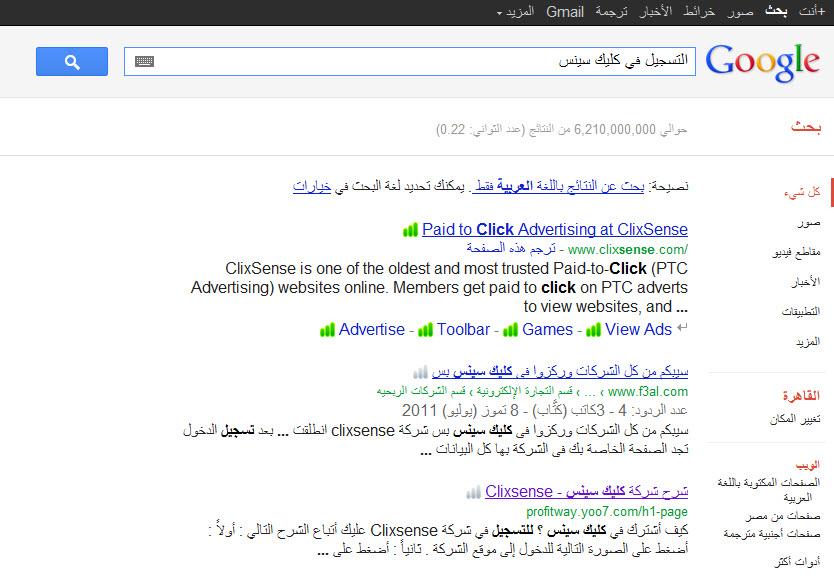Select الصفحات المكتوبة باللغة العربية filter
This screenshot has height=583, width=834.
[769, 490]
